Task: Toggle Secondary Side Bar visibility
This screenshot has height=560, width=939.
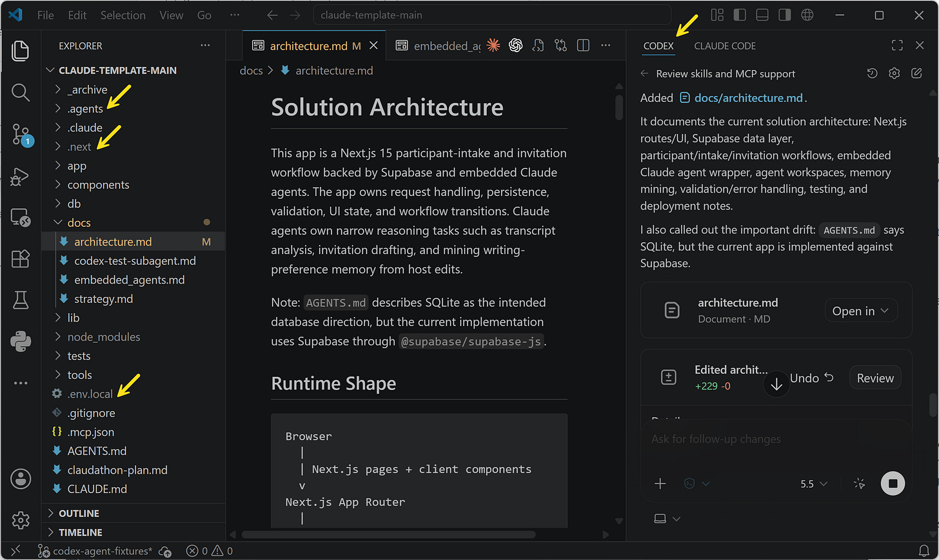Action: [785, 15]
